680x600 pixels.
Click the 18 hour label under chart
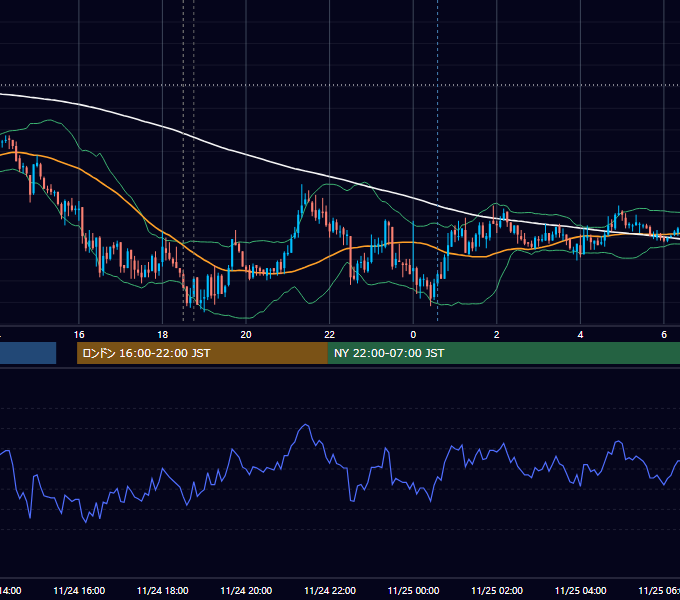[162, 335]
